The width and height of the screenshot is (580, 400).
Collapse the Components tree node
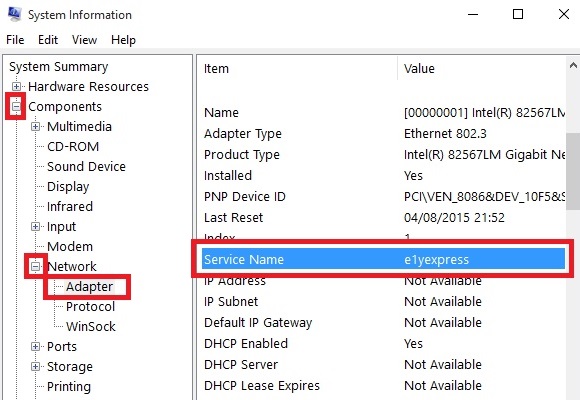tap(16, 107)
